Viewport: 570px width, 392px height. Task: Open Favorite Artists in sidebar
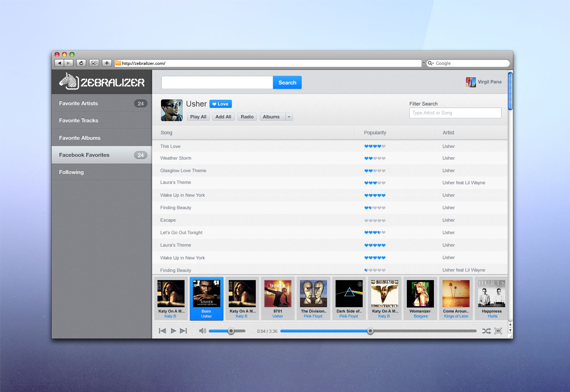tap(102, 103)
